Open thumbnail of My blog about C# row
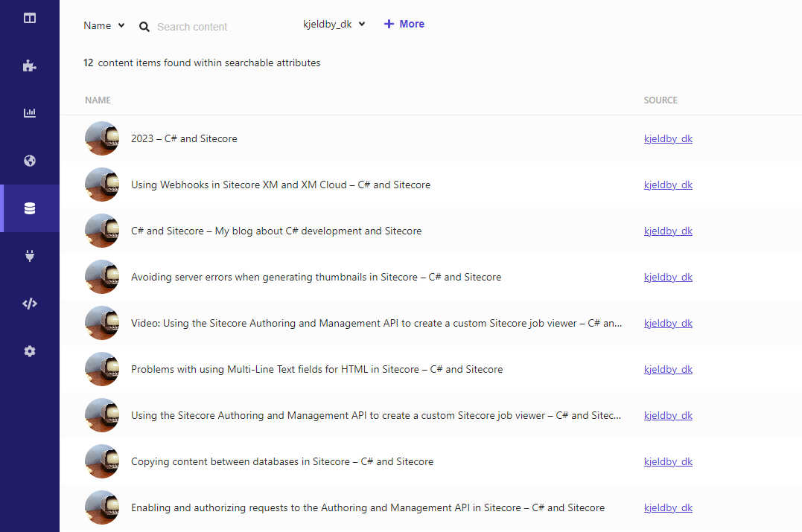 102,231
